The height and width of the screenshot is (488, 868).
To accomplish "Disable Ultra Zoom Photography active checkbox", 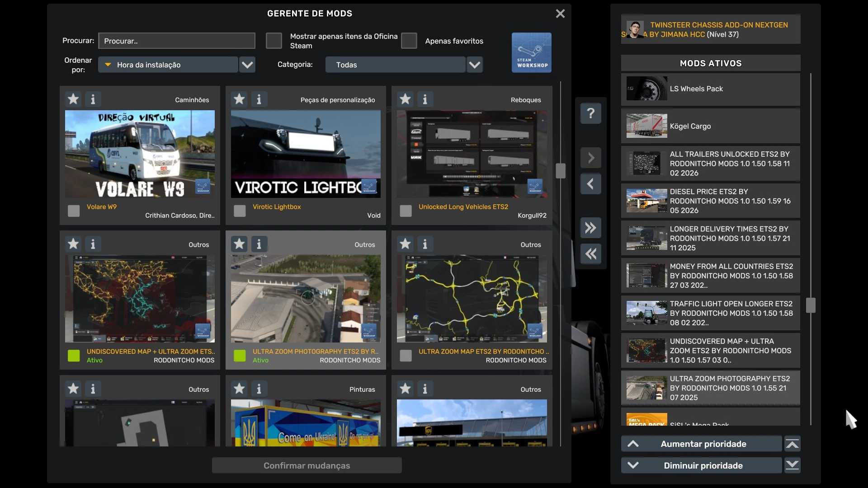I will 240,356.
